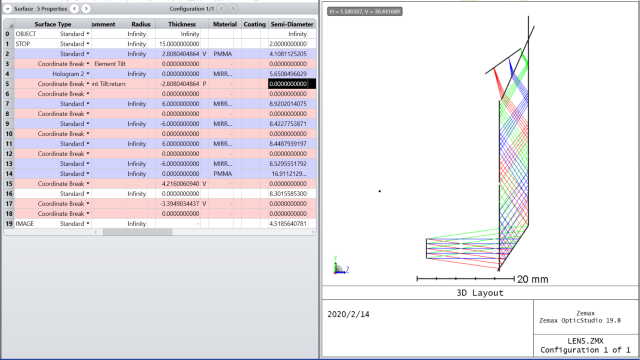This screenshot has width=640, height=360.
Task: Open Coordinate Break dropdown on surface 3
Action: tap(88, 64)
